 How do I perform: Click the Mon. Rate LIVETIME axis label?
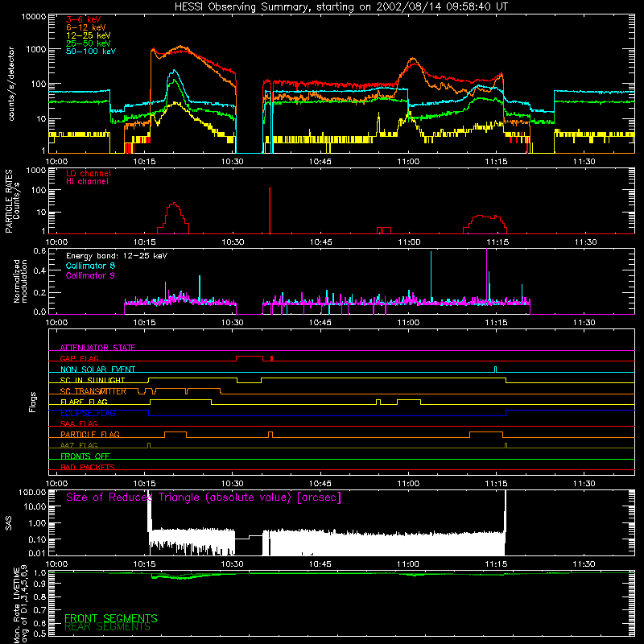tap(20, 605)
